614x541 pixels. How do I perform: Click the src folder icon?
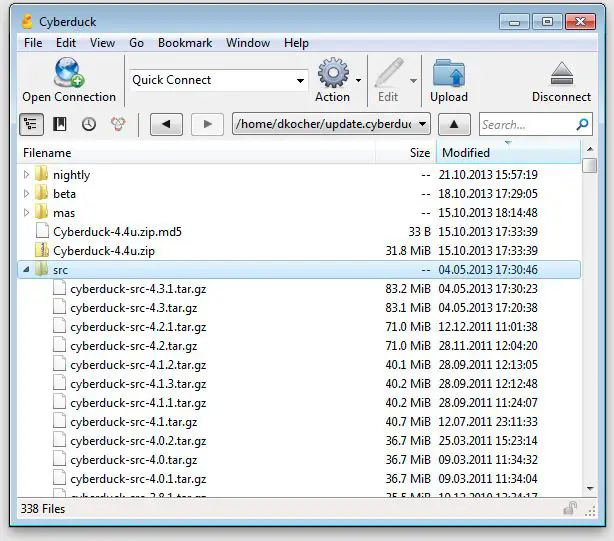[42, 269]
